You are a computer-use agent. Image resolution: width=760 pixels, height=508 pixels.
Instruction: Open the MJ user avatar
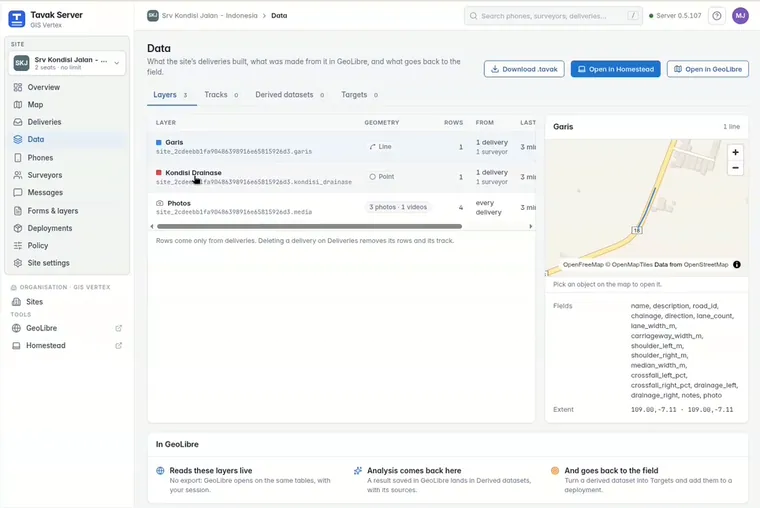click(x=741, y=16)
